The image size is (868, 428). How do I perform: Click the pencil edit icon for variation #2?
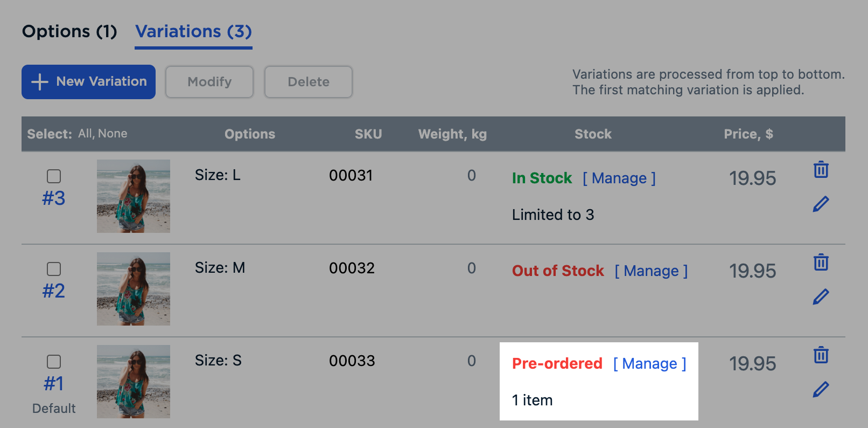821,296
